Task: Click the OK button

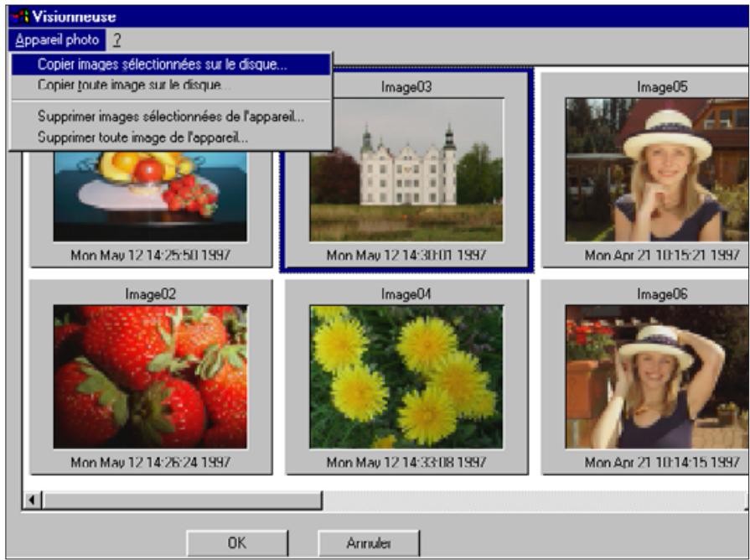Action: 237,542
